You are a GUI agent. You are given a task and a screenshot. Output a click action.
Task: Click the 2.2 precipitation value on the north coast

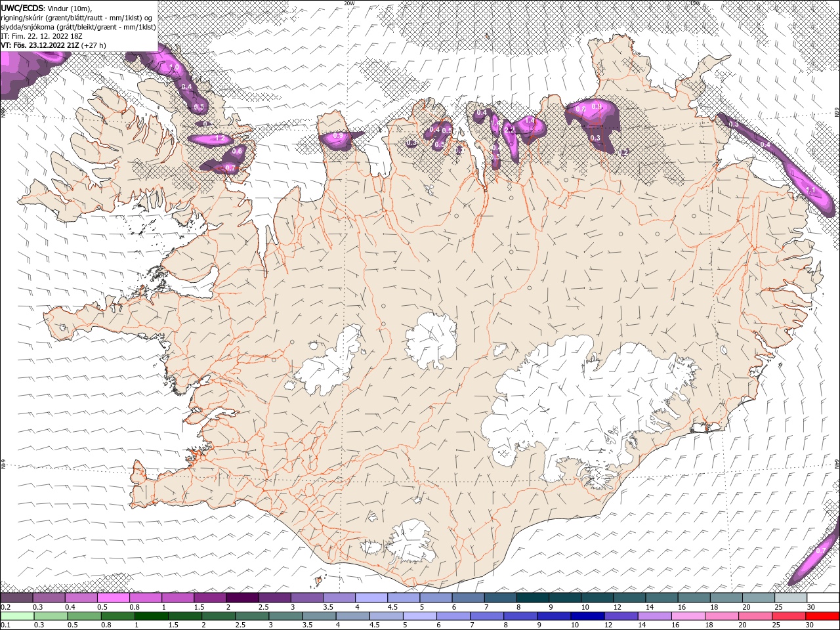pyautogui.click(x=509, y=131)
